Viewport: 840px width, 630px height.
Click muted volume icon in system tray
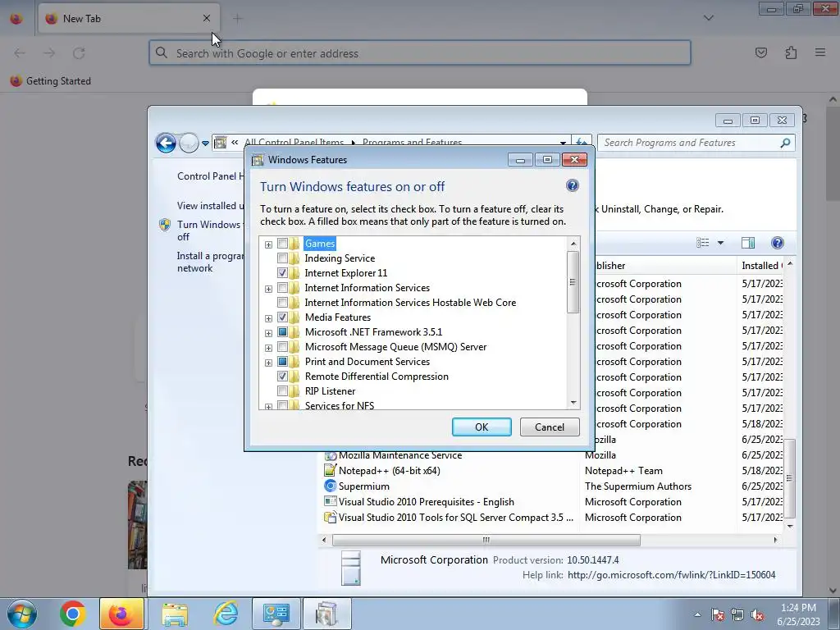(x=757, y=615)
